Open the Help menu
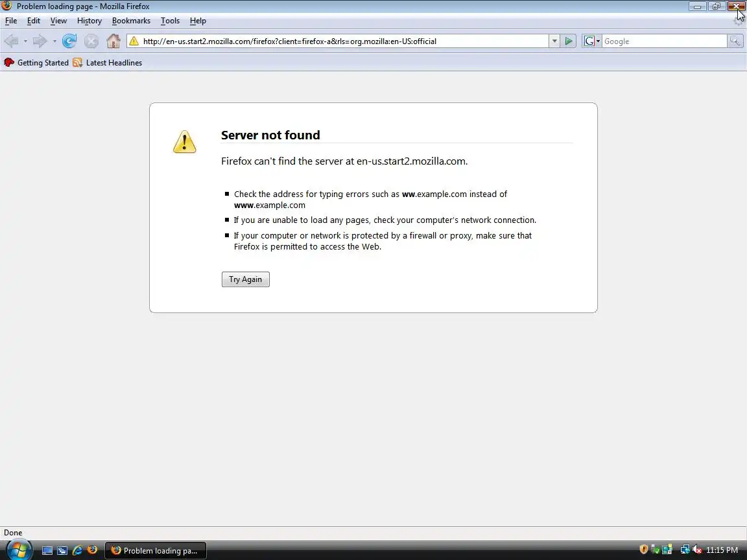 click(198, 21)
